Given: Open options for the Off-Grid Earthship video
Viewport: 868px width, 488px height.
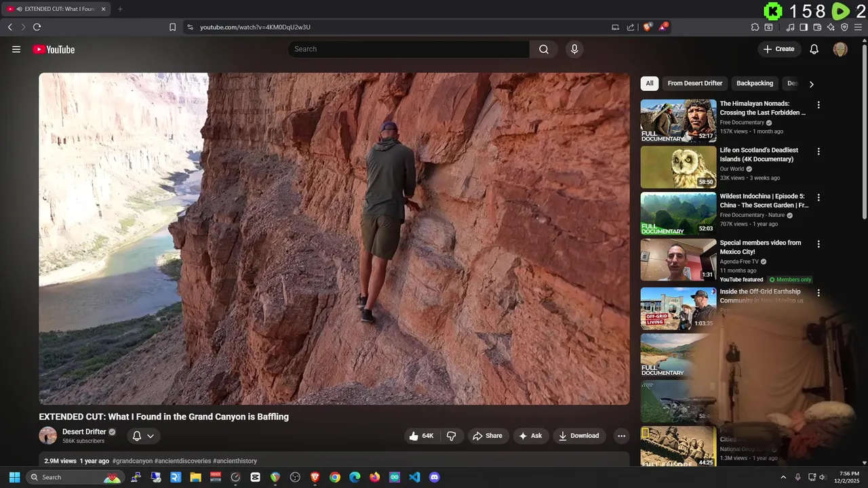Looking at the screenshot, I should point(818,293).
